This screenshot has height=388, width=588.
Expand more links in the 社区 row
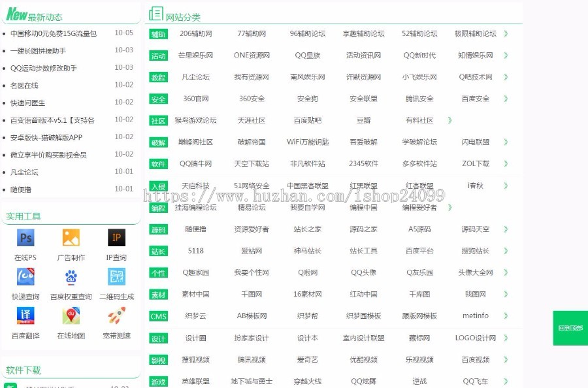[449, 120]
